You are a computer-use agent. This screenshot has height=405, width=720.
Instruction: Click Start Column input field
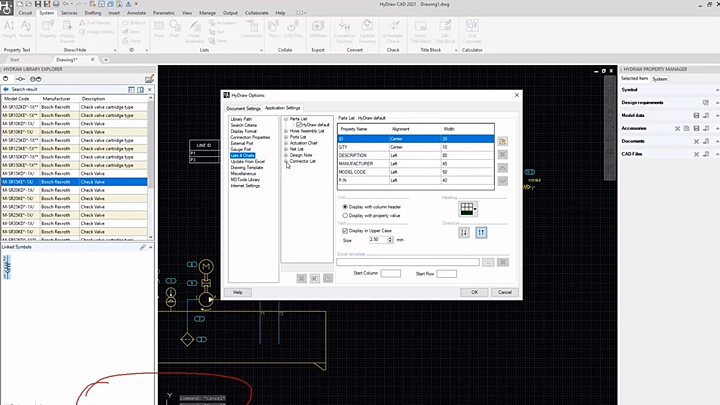tap(391, 274)
